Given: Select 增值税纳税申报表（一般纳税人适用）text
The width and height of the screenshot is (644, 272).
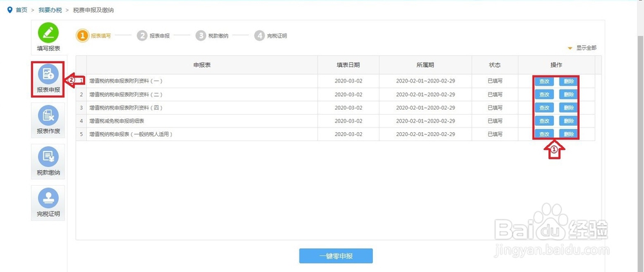Looking at the screenshot, I should 131,134.
